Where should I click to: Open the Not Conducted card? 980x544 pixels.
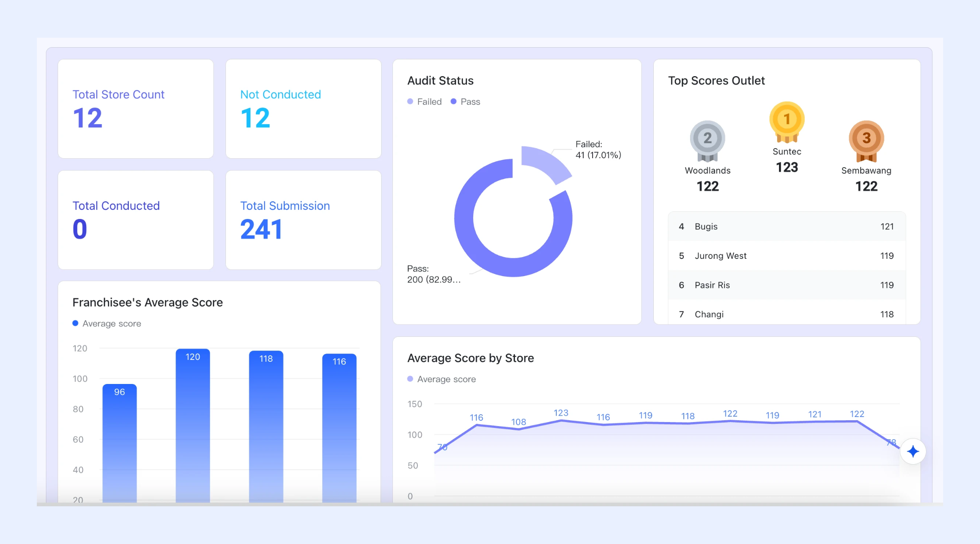tap(304, 109)
